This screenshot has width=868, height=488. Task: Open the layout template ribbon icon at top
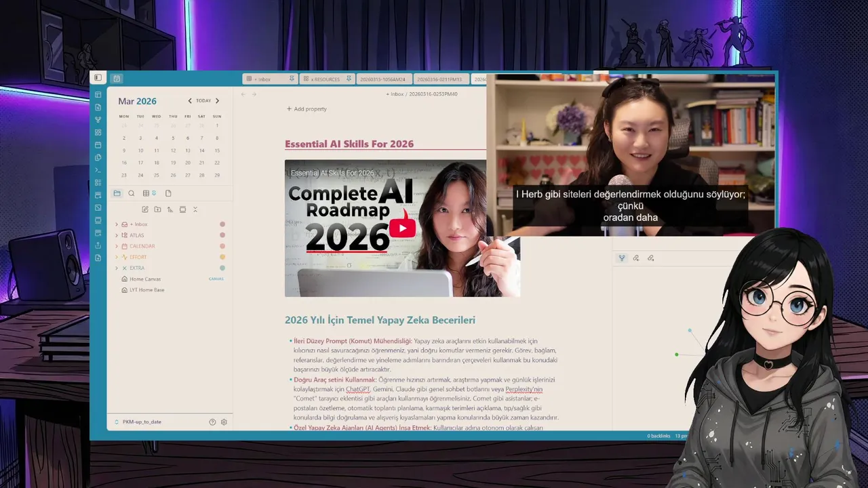click(98, 94)
